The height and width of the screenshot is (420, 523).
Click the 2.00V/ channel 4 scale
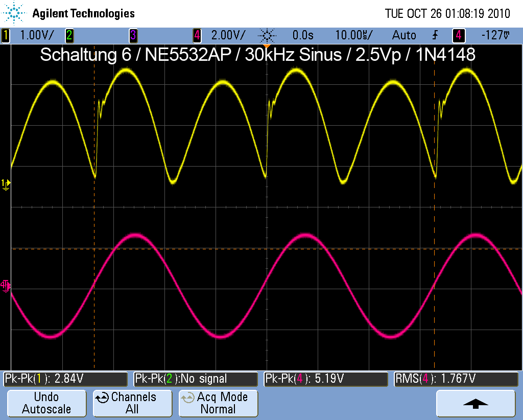coord(228,35)
